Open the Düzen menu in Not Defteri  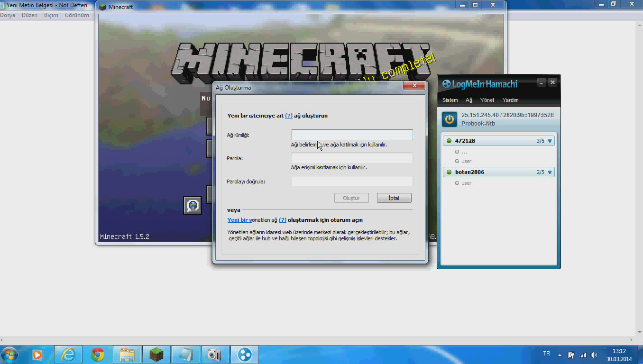point(29,15)
